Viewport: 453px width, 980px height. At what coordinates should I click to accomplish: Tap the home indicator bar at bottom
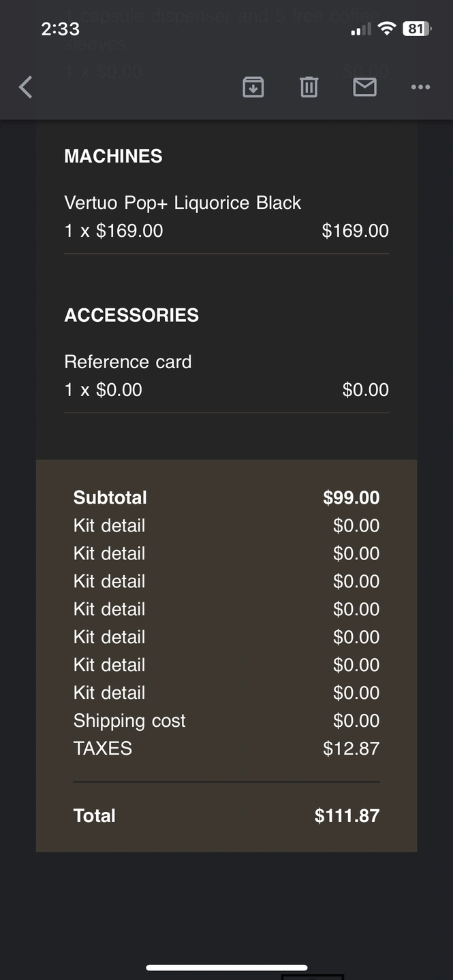click(226, 967)
